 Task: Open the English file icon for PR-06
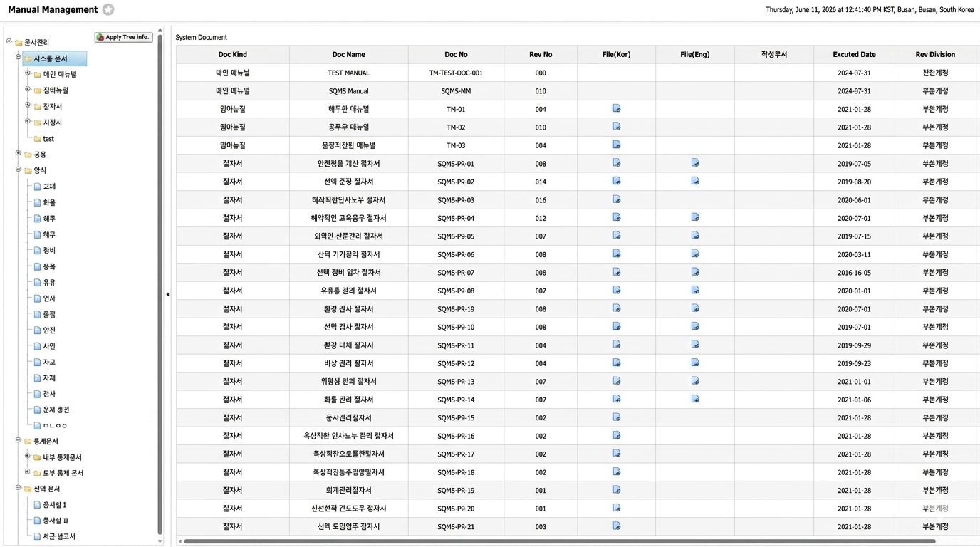coord(695,254)
